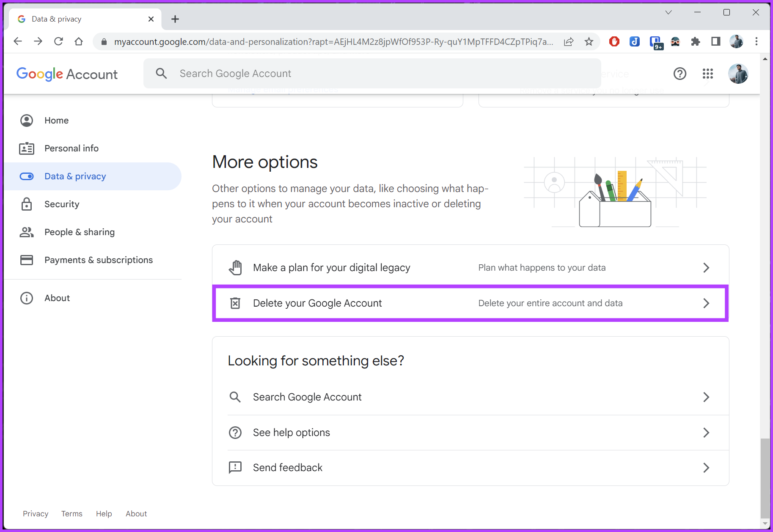The image size is (773, 532).
Task: Click the Google Account logo
Action: coord(67,74)
